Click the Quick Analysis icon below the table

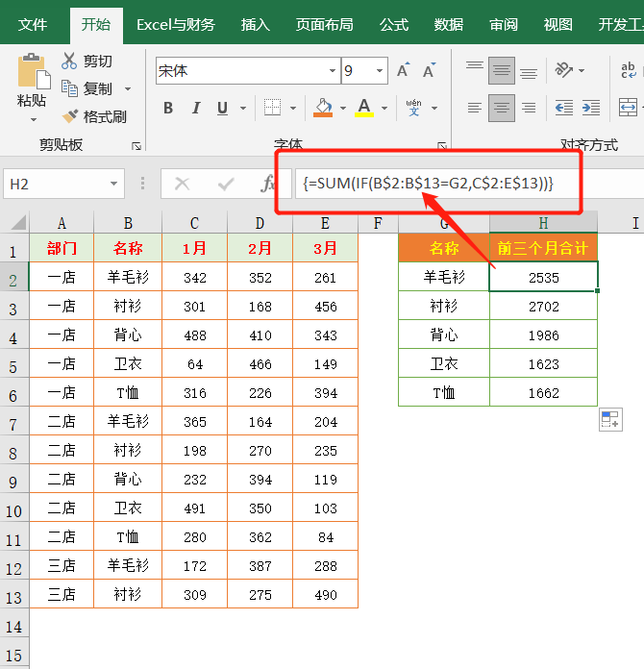[x=609, y=419]
